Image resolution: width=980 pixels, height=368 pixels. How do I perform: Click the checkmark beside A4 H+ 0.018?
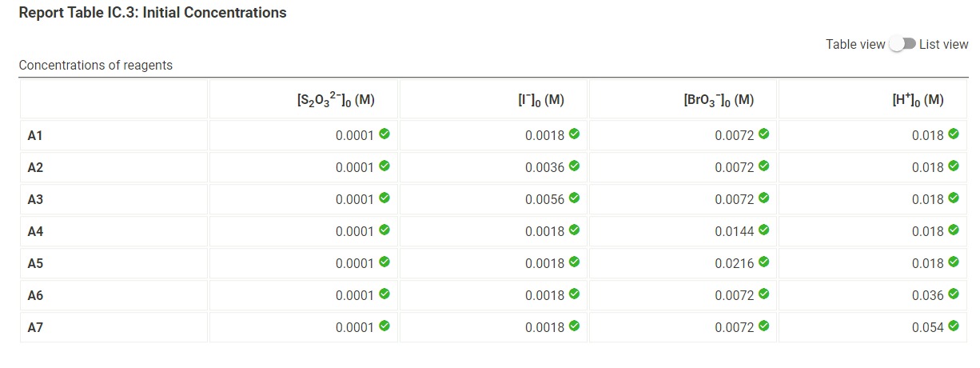(x=953, y=230)
